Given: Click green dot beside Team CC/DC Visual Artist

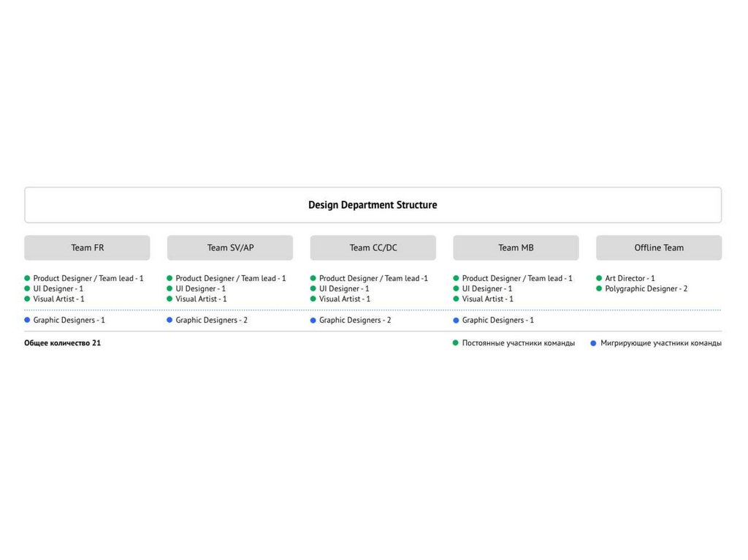Looking at the screenshot, I should [313, 299].
